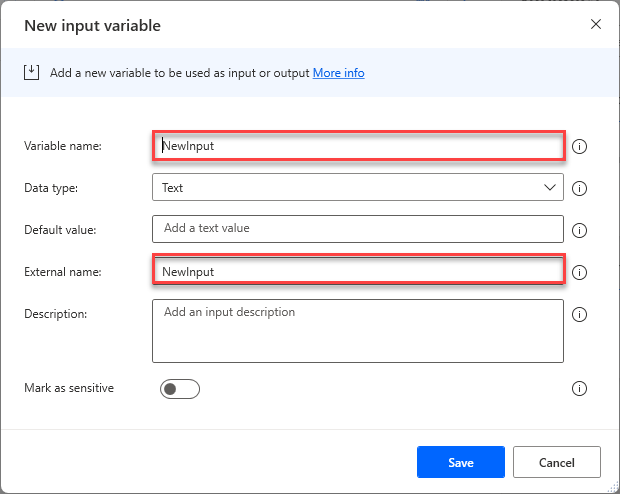Toggle the Mark as sensitive switch
Viewport: 620px width, 494px height.
click(180, 389)
